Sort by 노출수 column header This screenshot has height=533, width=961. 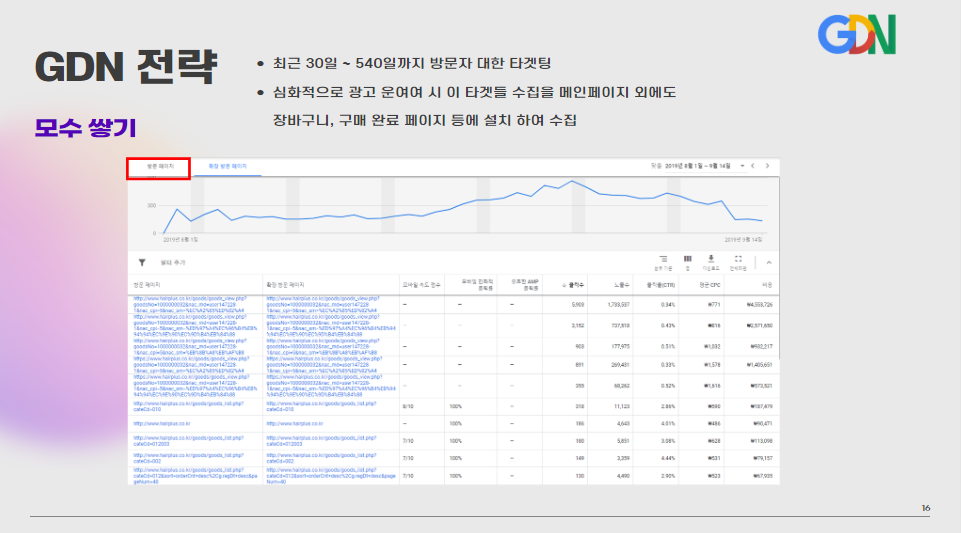(x=621, y=285)
